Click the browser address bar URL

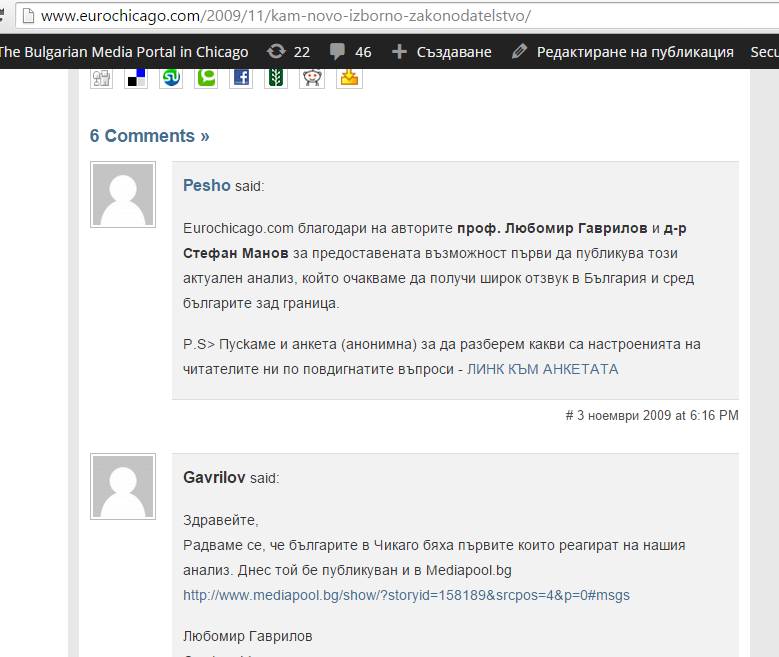click(x=286, y=16)
